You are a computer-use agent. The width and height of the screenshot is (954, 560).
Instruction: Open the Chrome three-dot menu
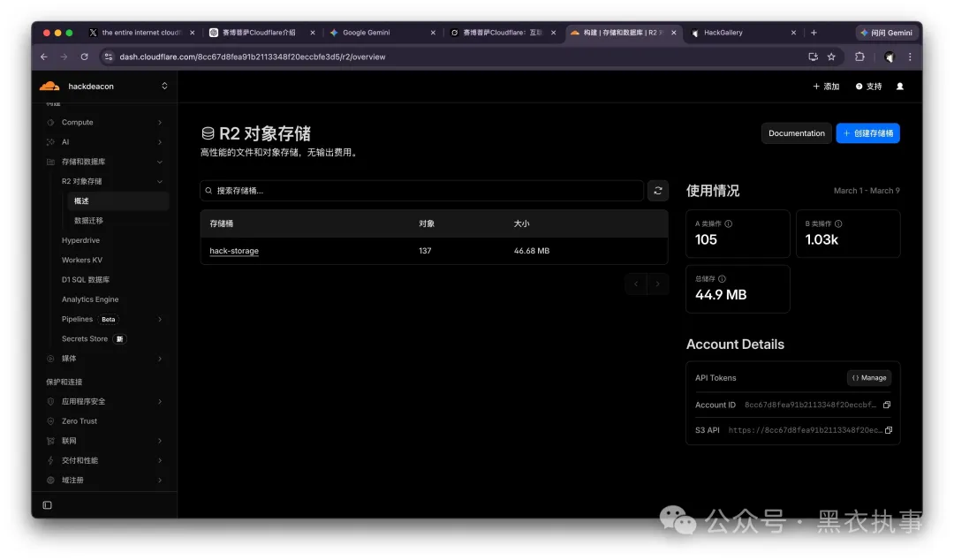[x=910, y=57]
